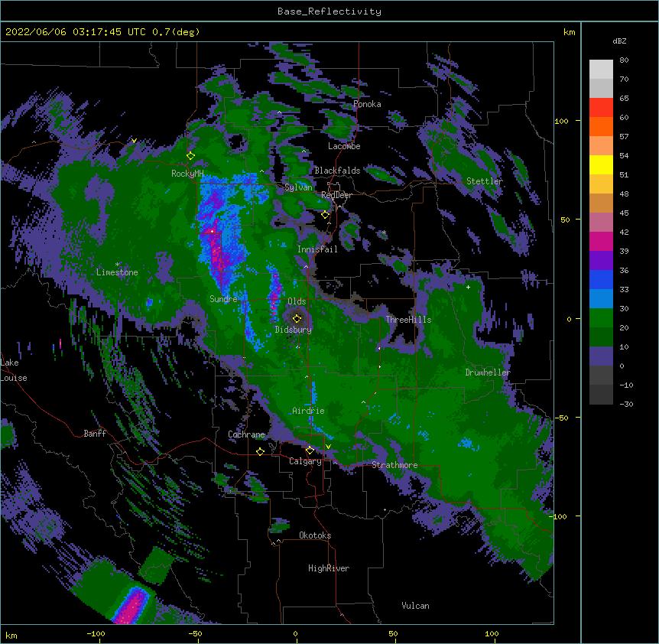Screen dimensions: 659x644
Task: Click the Lacombe city label
Action: [344, 146]
